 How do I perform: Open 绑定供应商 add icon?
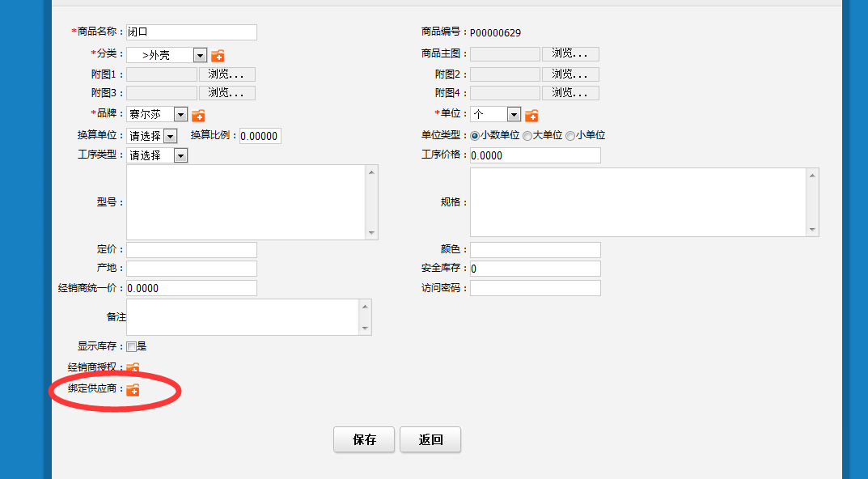133,390
